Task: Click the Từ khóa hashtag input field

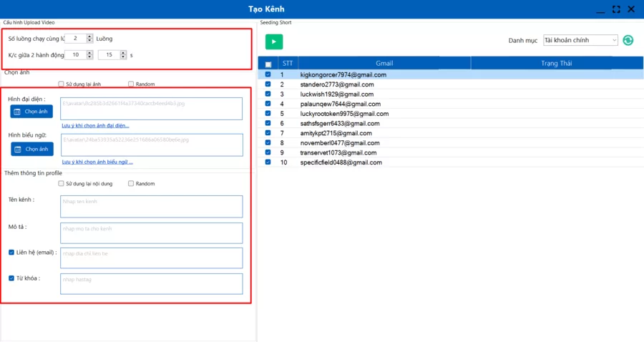Action: (151, 284)
